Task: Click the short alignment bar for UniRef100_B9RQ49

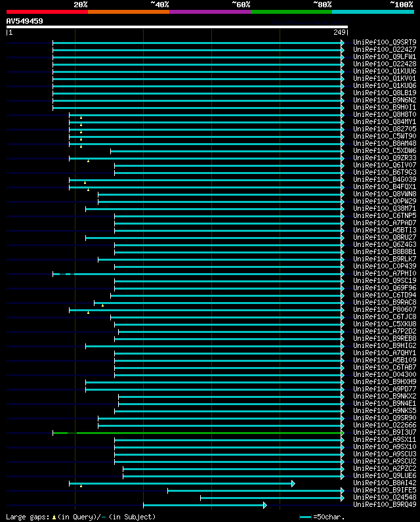Action: click(x=203, y=506)
